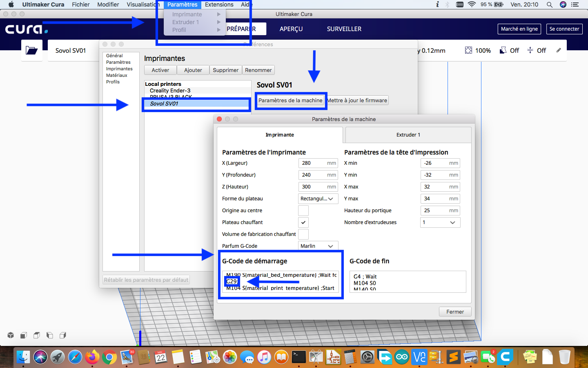Select the 3D perspective view cube icon

coord(11,335)
